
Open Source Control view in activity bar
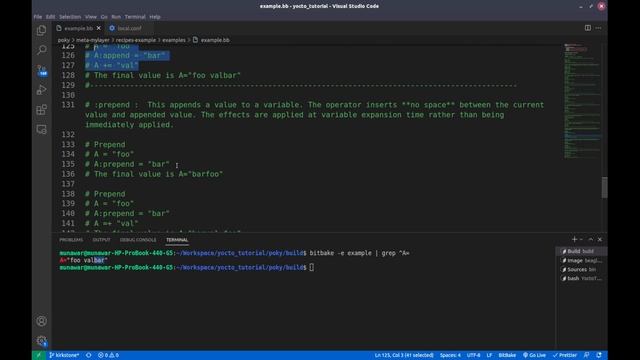[41, 70]
